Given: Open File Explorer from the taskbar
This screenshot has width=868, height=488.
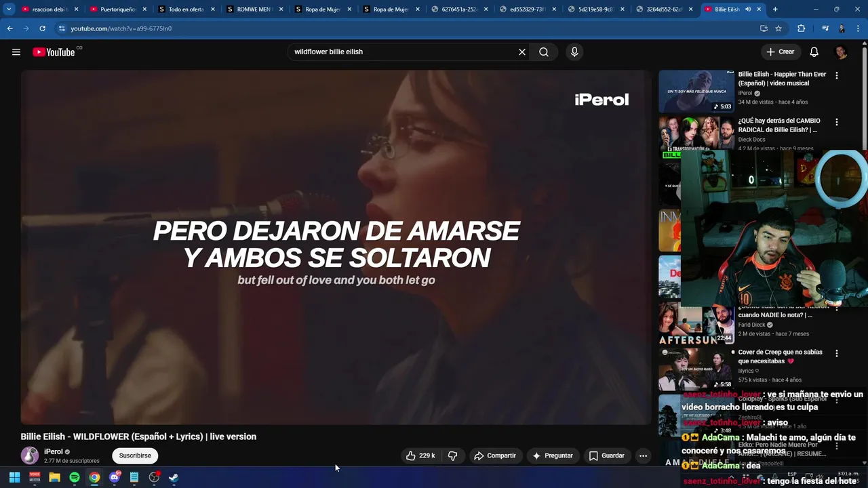Looking at the screenshot, I should point(54,478).
